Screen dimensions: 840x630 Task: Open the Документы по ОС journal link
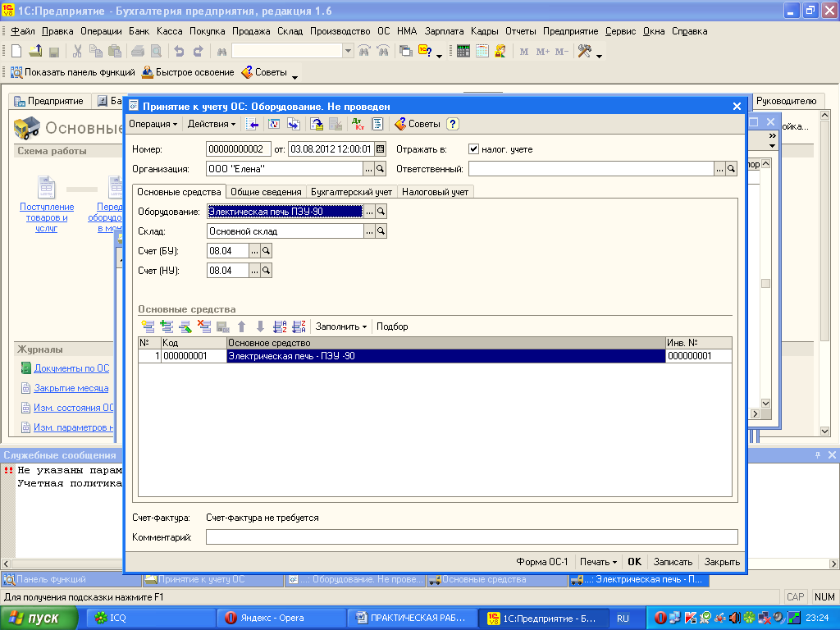click(x=71, y=368)
